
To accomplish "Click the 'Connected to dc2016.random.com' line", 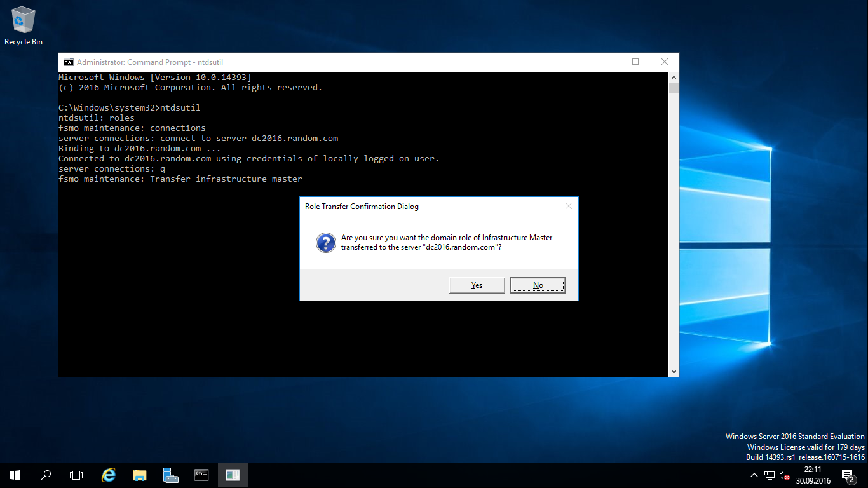I will point(248,159).
